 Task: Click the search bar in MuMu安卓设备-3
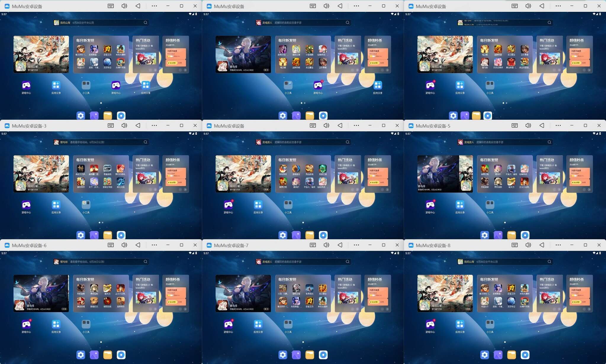(x=101, y=142)
